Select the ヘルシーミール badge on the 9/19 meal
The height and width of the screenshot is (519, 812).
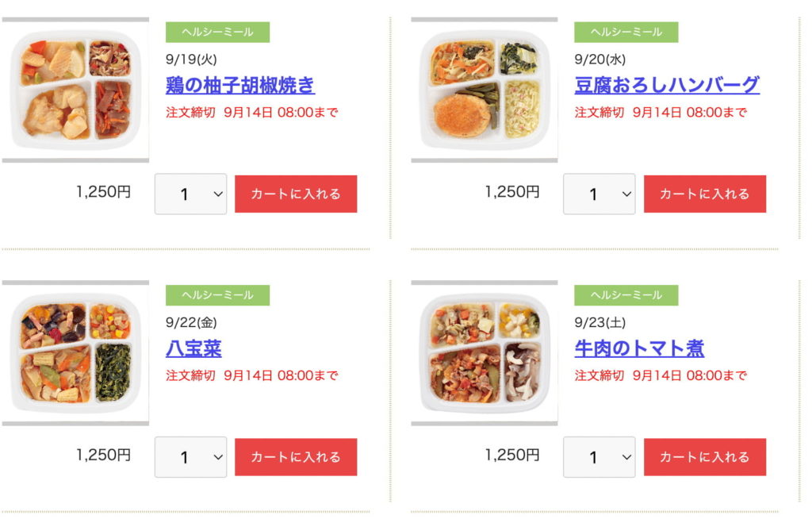216,32
